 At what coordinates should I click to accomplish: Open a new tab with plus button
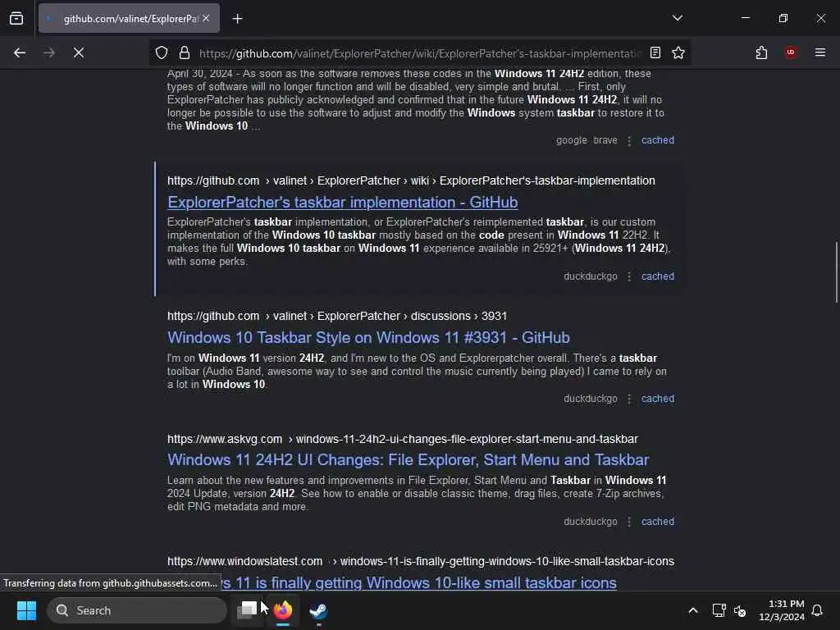237,19
